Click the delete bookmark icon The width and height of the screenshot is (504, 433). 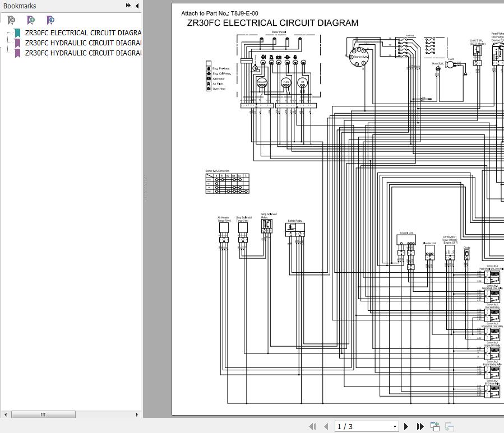point(11,20)
